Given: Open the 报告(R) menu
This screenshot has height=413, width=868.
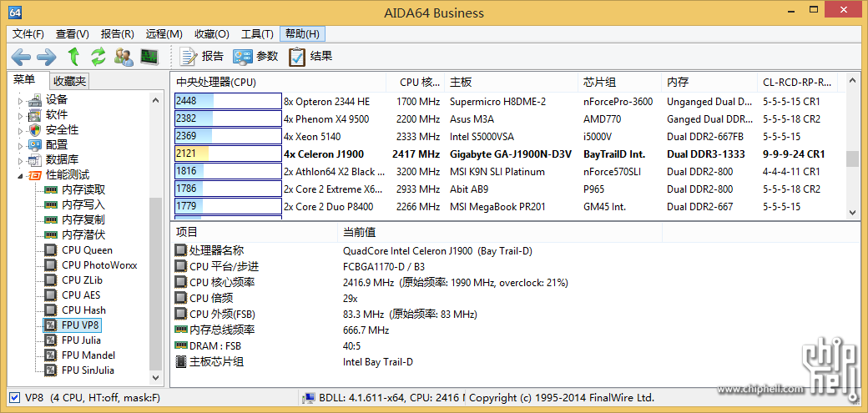Looking at the screenshot, I should (118, 33).
